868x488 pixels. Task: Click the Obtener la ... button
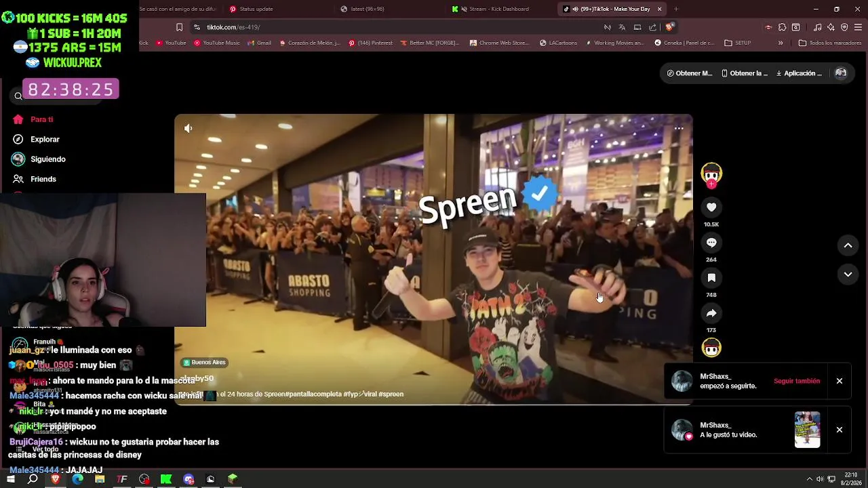pos(745,73)
